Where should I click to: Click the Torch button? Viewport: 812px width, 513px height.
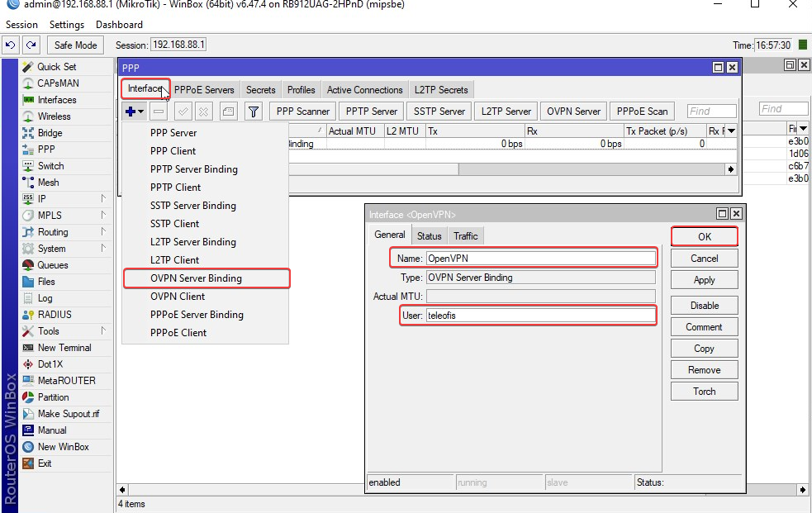tap(705, 392)
